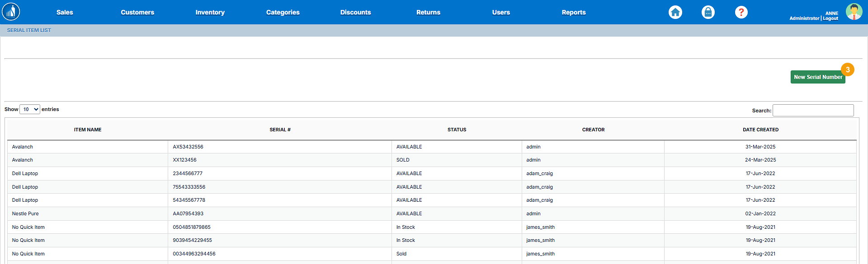Click the orange notification badge 3
Image resolution: width=868 pixels, height=264 pixels.
point(848,69)
